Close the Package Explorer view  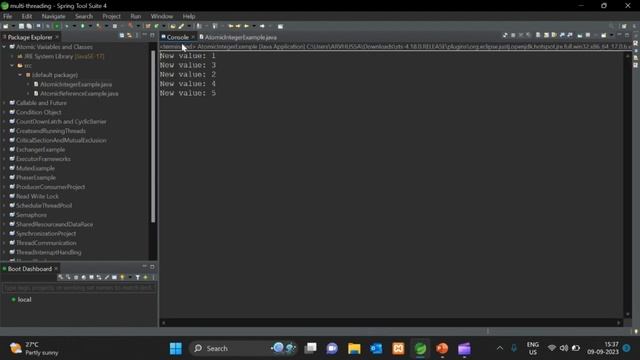(x=57, y=37)
